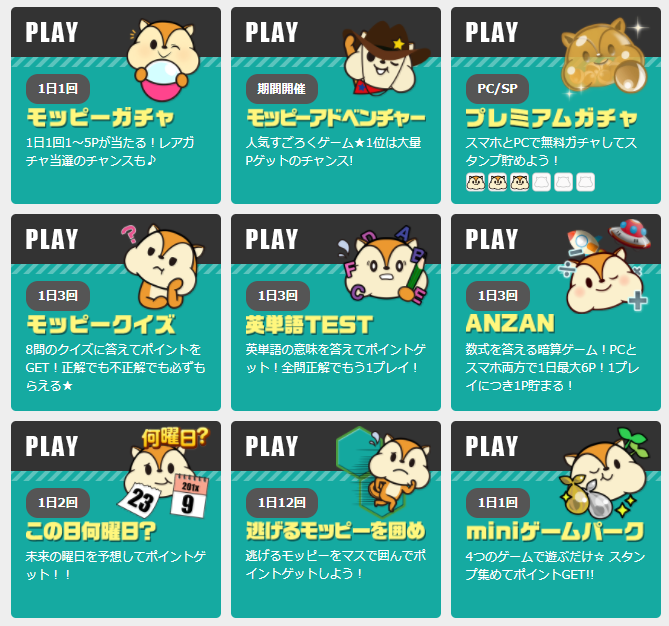Screen dimensions: 669x626
Task: Open the モッピーガチャ game title
Action: pyautogui.click(x=101, y=118)
